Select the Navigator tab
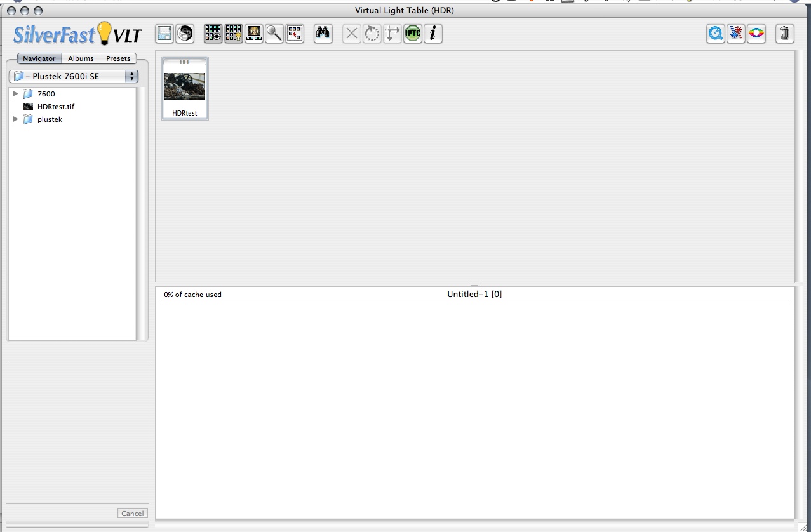811x532 pixels. (x=39, y=58)
